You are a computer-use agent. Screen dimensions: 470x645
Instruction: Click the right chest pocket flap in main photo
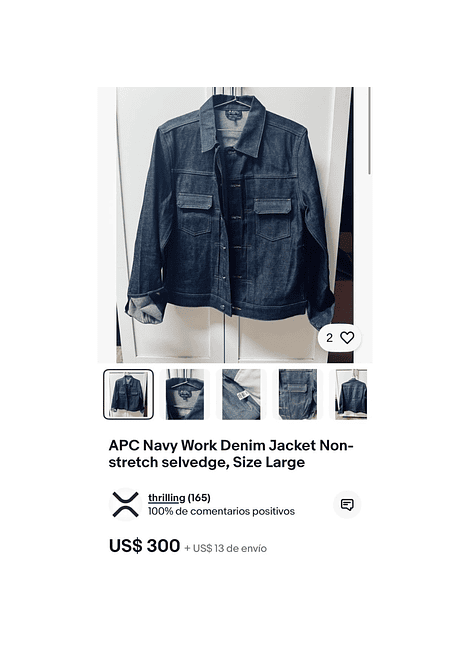273,206
